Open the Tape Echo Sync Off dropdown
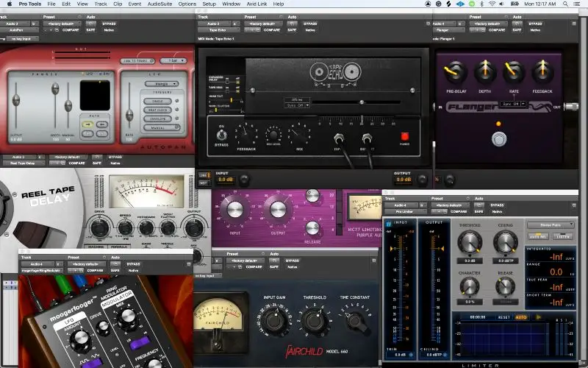The image size is (588, 368). 297,105
